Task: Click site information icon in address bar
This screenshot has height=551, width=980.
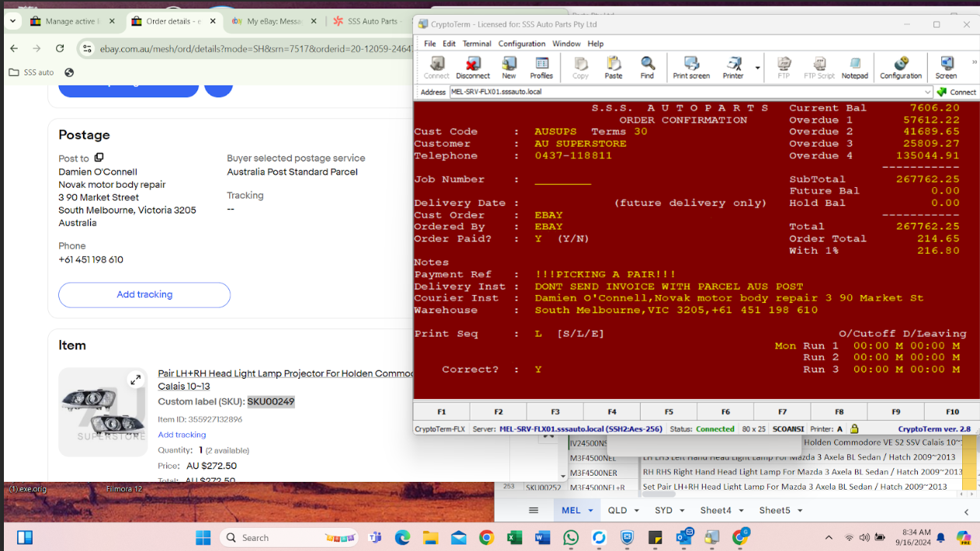Action: click(x=88, y=48)
